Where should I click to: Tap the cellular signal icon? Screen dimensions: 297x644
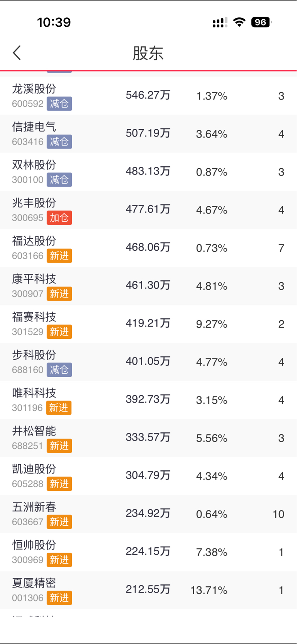click(219, 22)
